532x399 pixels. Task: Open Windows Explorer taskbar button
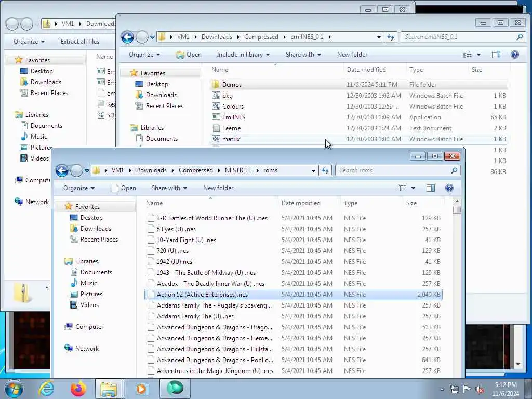(x=109, y=389)
